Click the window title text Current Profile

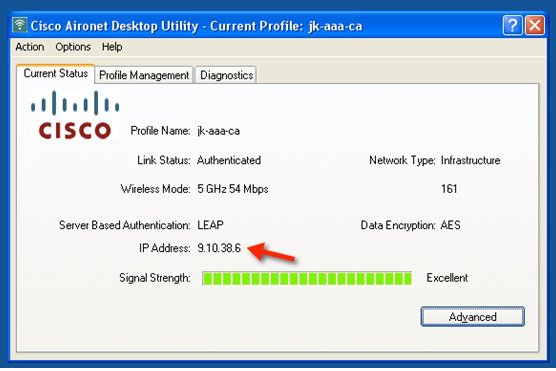[x=256, y=26]
